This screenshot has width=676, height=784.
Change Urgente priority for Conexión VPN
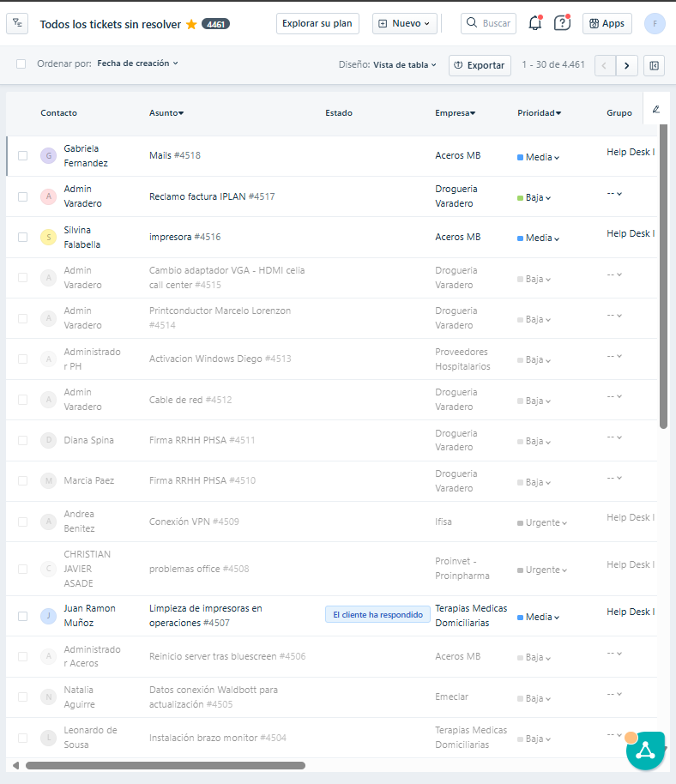(x=542, y=522)
